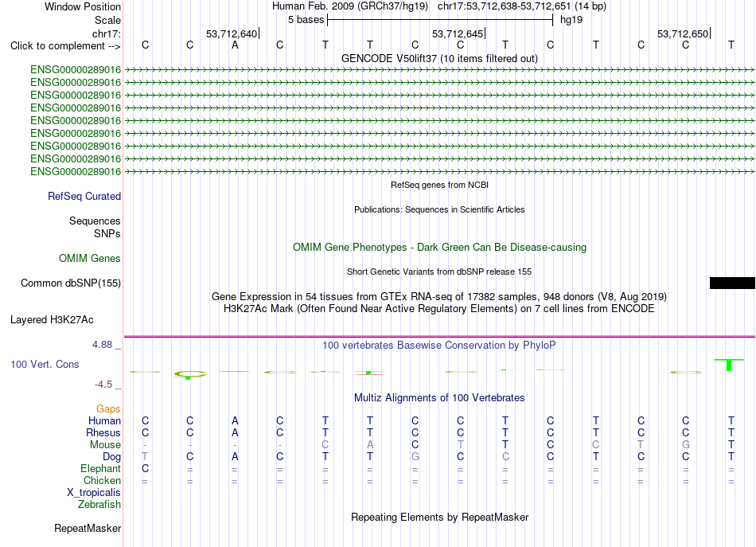Screen dimensions: 756x547
Task: Select the black dbSNP variant block
Action: coord(732,283)
